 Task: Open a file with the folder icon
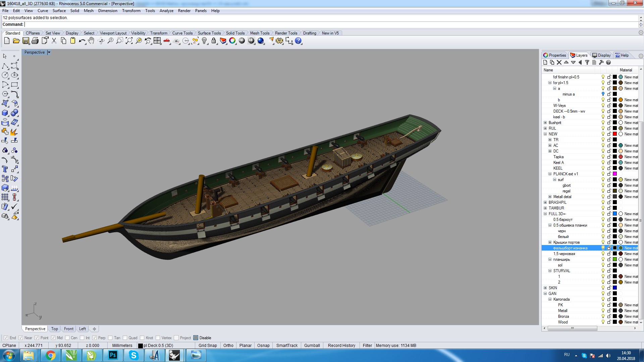tap(16, 41)
